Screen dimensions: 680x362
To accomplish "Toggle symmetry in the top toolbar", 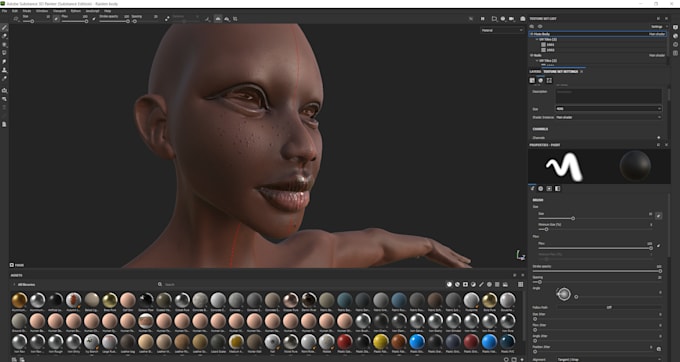I will pyautogui.click(x=218, y=19).
